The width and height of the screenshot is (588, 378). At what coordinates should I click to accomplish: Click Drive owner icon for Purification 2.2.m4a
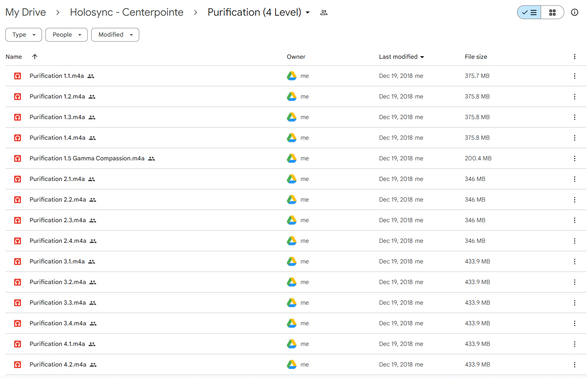tap(292, 200)
